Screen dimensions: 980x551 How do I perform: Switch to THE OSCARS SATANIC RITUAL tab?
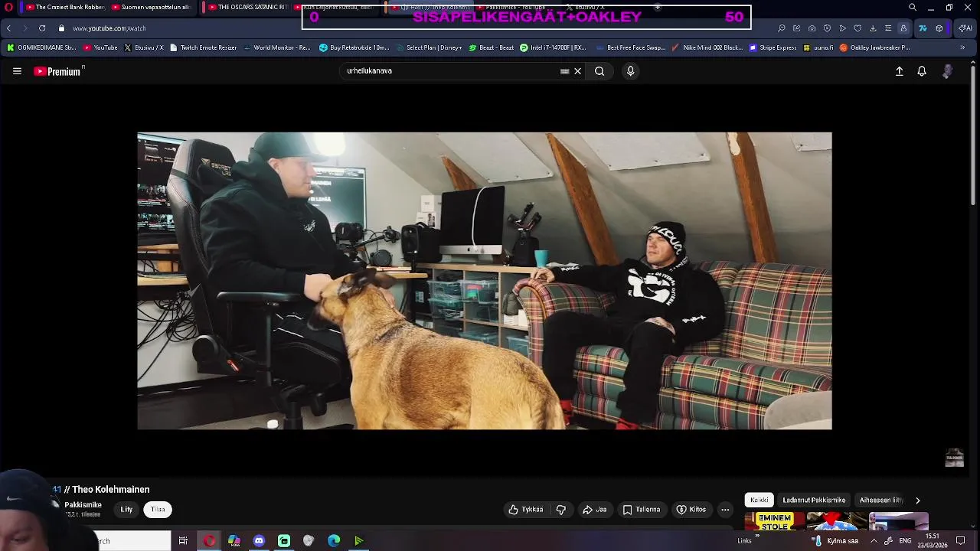pos(247,7)
